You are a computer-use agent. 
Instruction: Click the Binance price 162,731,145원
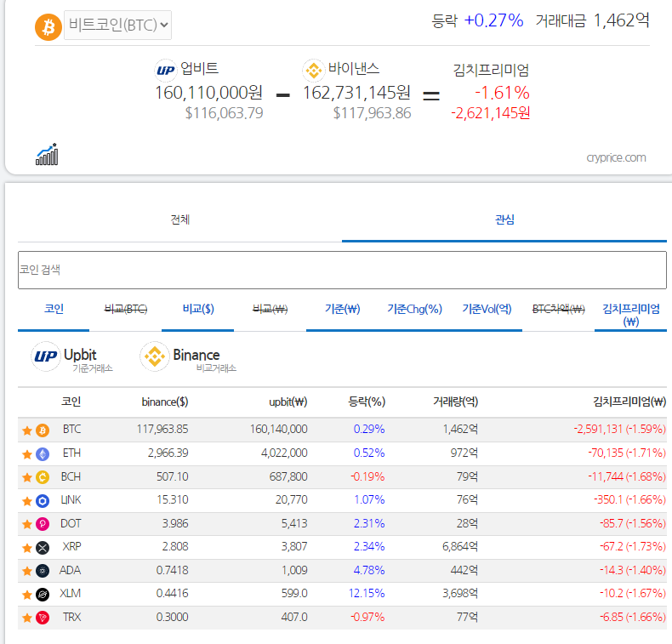click(356, 93)
